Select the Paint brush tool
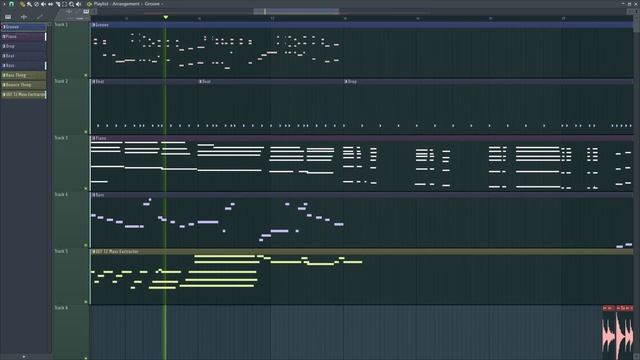Image resolution: width=640 pixels, height=360 pixels. (29, 4)
